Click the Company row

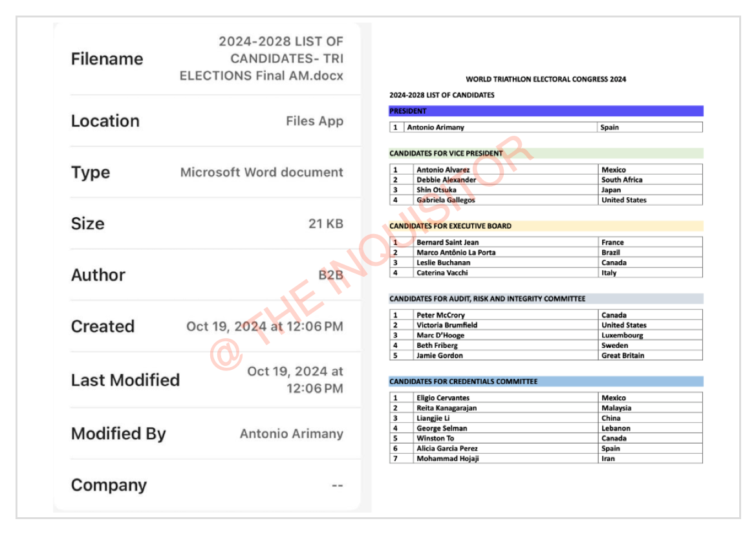click(208, 485)
